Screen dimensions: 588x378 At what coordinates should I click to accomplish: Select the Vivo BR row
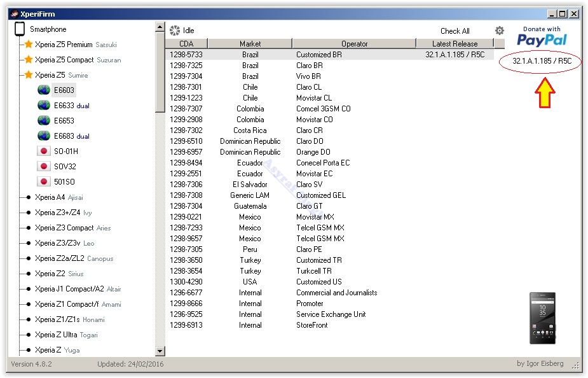pos(330,76)
